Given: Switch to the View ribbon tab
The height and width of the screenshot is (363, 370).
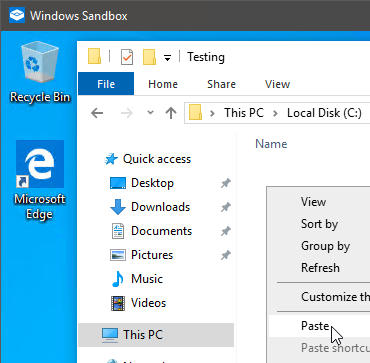Looking at the screenshot, I should tap(277, 84).
